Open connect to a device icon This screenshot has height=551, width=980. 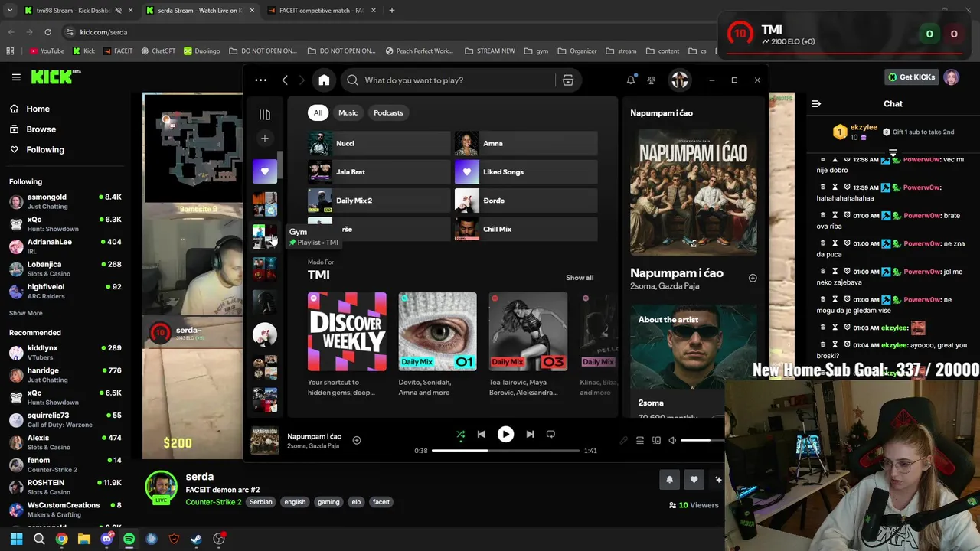coord(656,440)
